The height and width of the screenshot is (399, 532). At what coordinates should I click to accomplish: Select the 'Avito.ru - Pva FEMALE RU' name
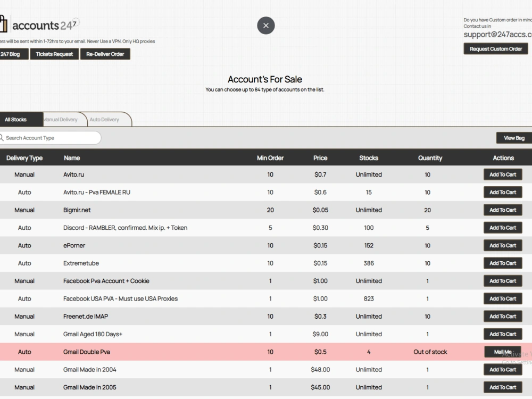coord(97,192)
